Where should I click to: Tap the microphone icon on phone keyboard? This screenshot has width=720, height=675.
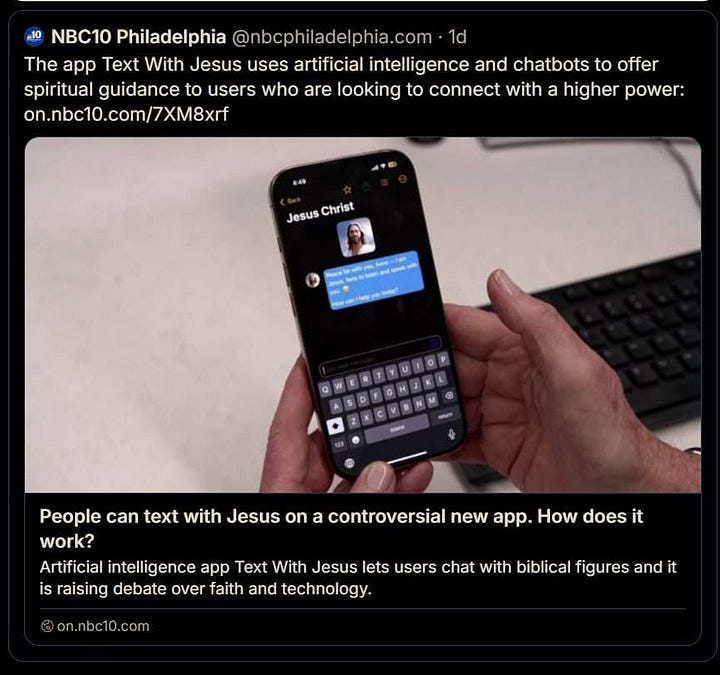click(451, 433)
